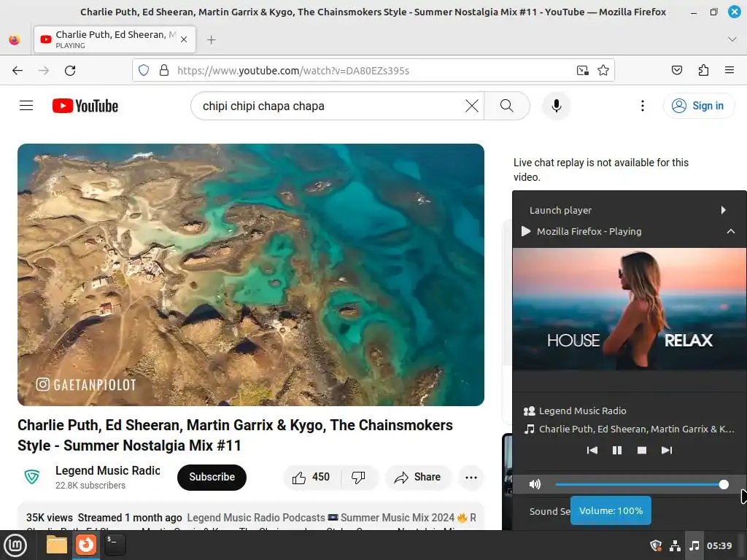
Task: Open the Launch player menu entry
Action: [630, 210]
